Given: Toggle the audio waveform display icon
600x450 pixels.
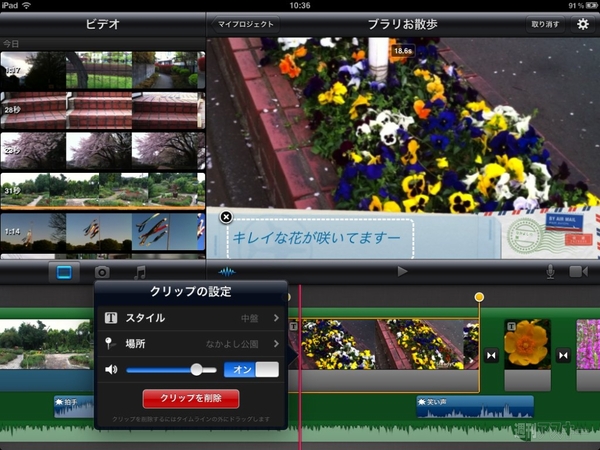Looking at the screenshot, I should [227, 272].
